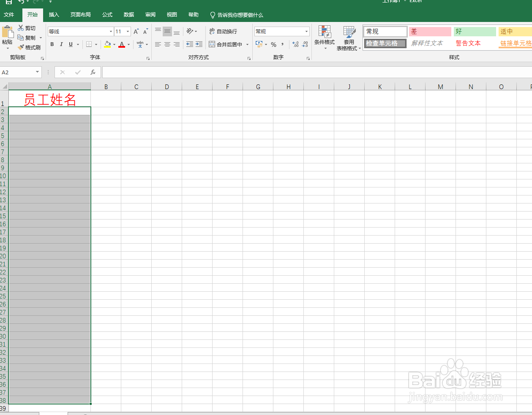The image size is (532, 415).
Task: Toggle bold formatting
Action: 52,44
